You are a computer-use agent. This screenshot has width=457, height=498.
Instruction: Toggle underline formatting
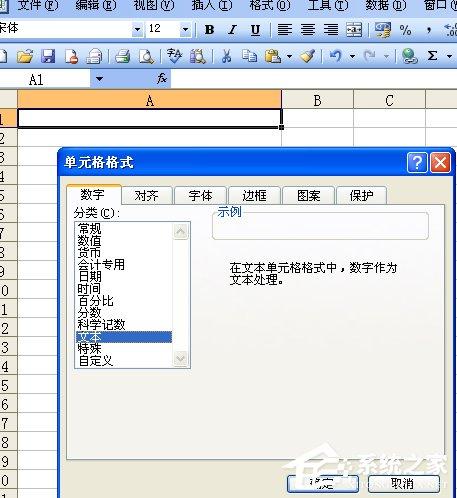255,30
